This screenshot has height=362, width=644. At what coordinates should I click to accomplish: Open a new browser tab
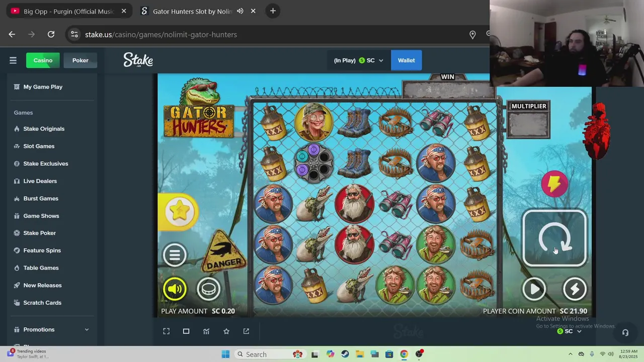(x=273, y=11)
